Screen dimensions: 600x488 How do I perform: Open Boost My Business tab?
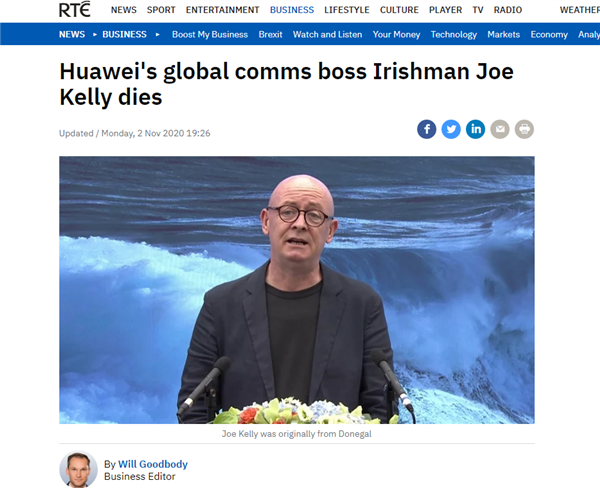pyautogui.click(x=210, y=34)
